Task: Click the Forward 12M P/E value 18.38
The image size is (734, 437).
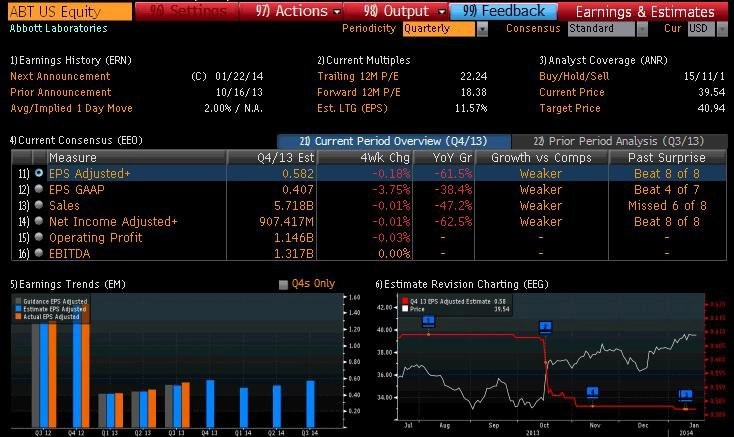Action: point(473,92)
